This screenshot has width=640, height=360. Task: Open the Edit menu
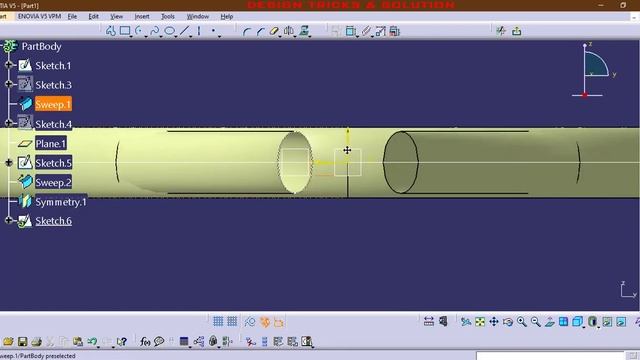point(93,16)
